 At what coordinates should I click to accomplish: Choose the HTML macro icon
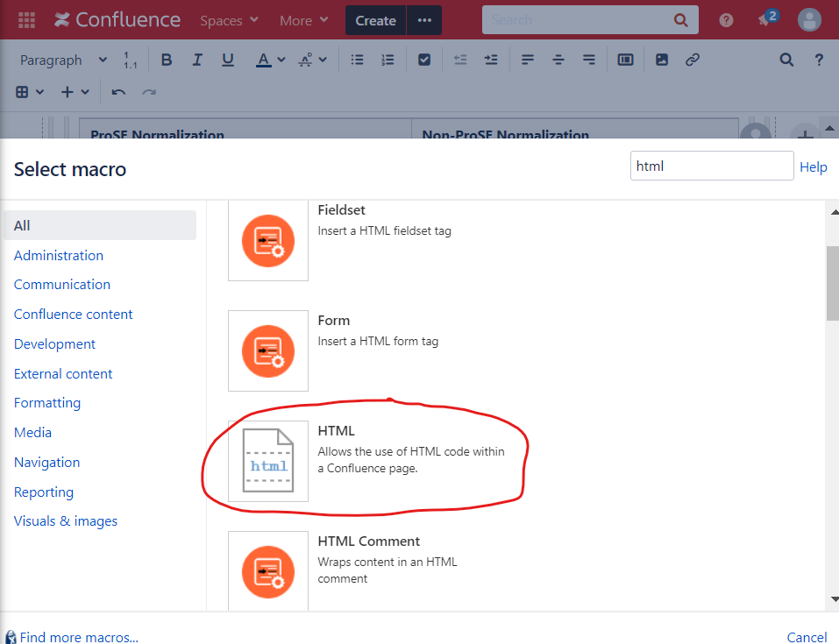[268, 461]
